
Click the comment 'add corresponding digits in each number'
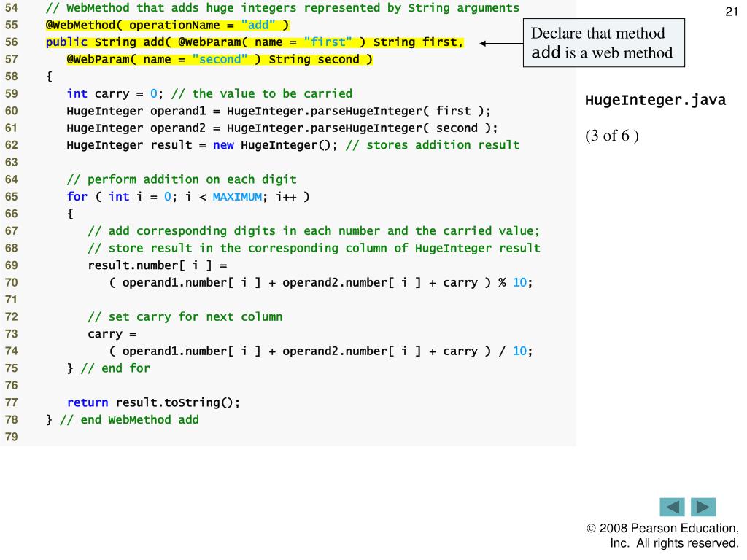coord(314,231)
